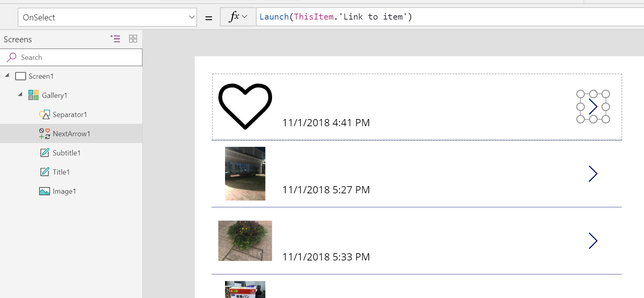Image resolution: width=644 pixels, height=298 pixels.
Task: Click the night building photo thumbnail
Action: click(245, 174)
